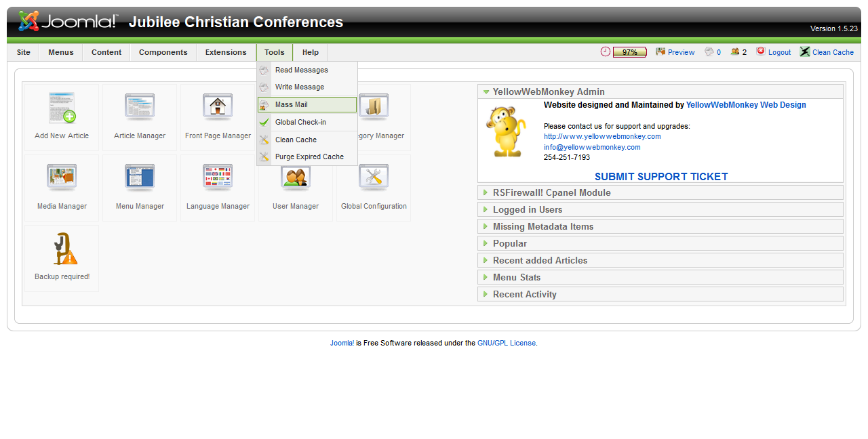Select Write Message from Tools menu
The image size is (868, 439).
click(x=307, y=87)
